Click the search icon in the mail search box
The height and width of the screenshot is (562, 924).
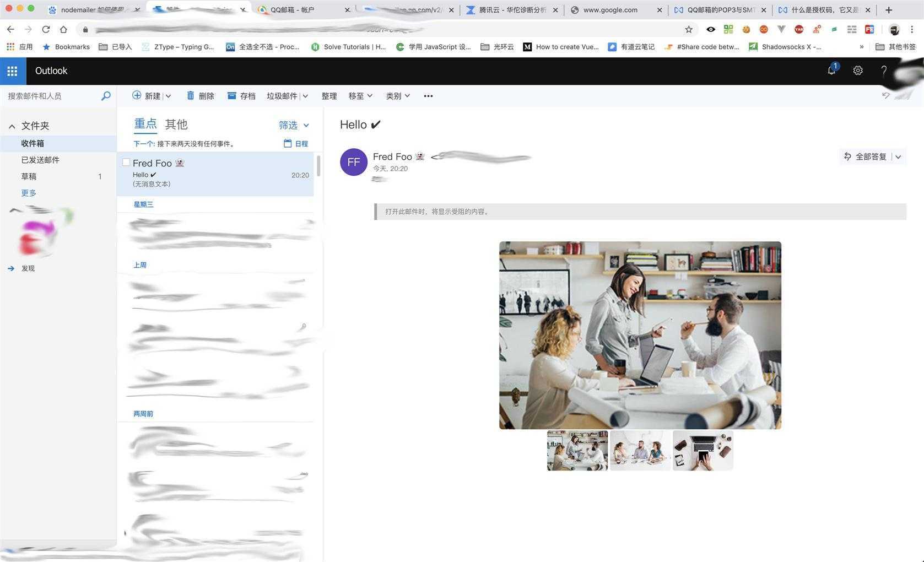(x=105, y=96)
